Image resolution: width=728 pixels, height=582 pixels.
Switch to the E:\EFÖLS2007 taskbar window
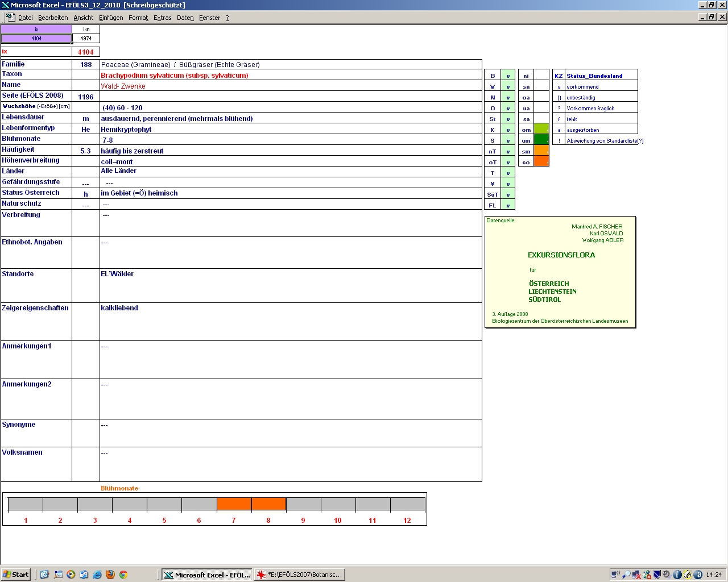pyautogui.click(x=300, y=575)
